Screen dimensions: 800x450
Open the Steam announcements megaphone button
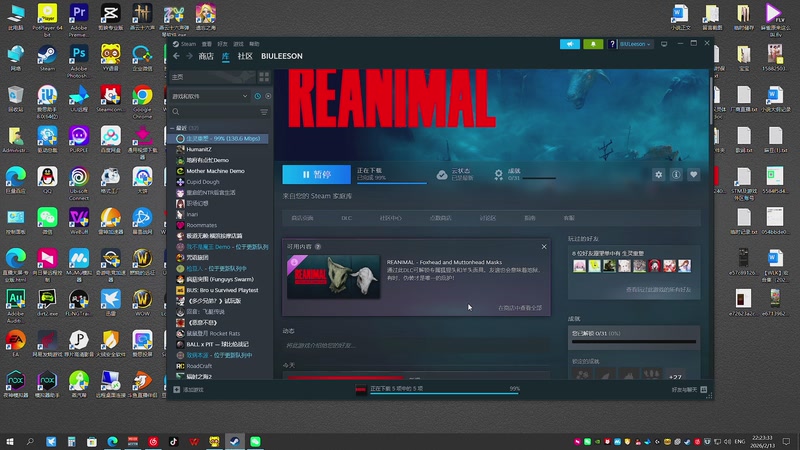570,44
